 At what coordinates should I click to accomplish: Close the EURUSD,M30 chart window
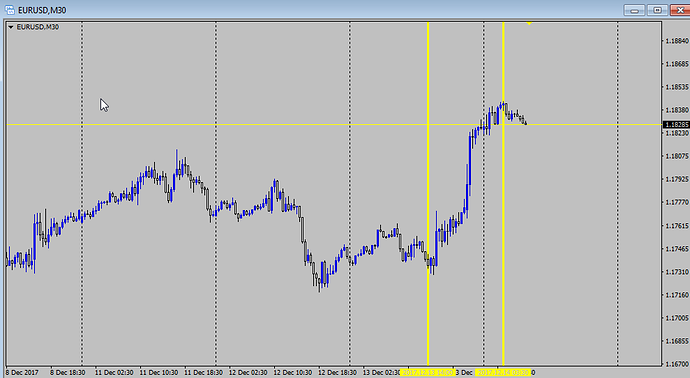(x=680, y=10)
